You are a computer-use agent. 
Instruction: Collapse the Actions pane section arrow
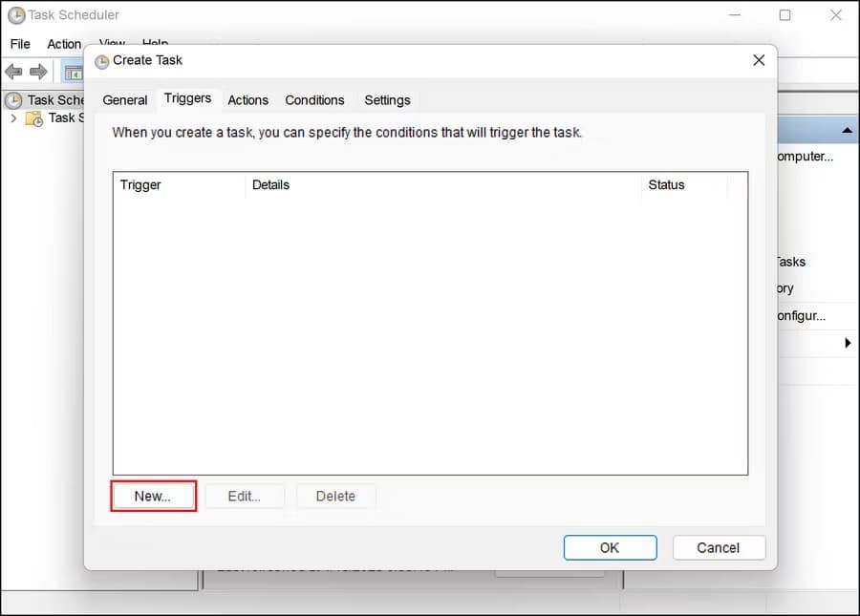[x=847, y=131]
